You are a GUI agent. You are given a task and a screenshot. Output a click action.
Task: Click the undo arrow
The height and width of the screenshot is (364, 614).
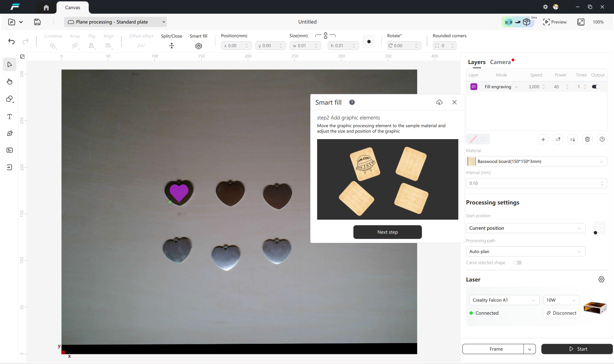12,41
